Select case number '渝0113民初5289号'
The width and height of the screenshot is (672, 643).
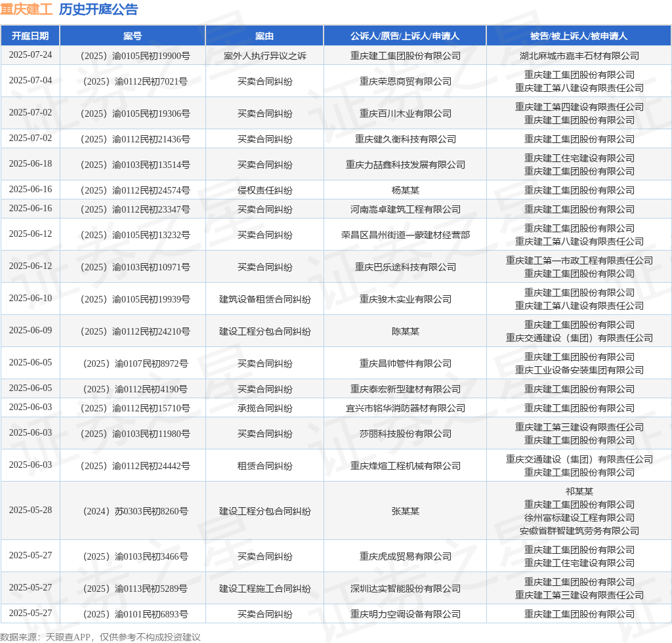click(x=151, y=589)
